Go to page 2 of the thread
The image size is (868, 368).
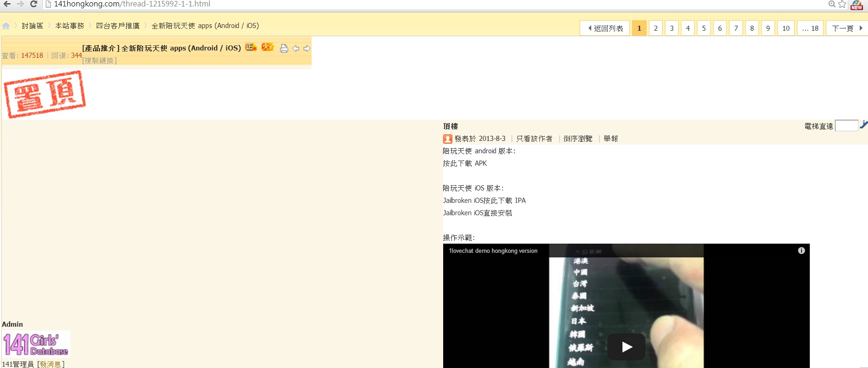656,28
